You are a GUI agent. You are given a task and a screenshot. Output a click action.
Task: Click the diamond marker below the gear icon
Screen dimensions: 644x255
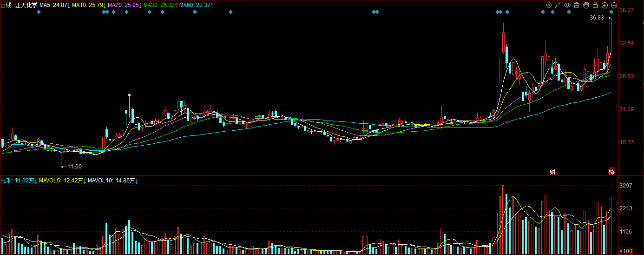(x=543, y=12)
